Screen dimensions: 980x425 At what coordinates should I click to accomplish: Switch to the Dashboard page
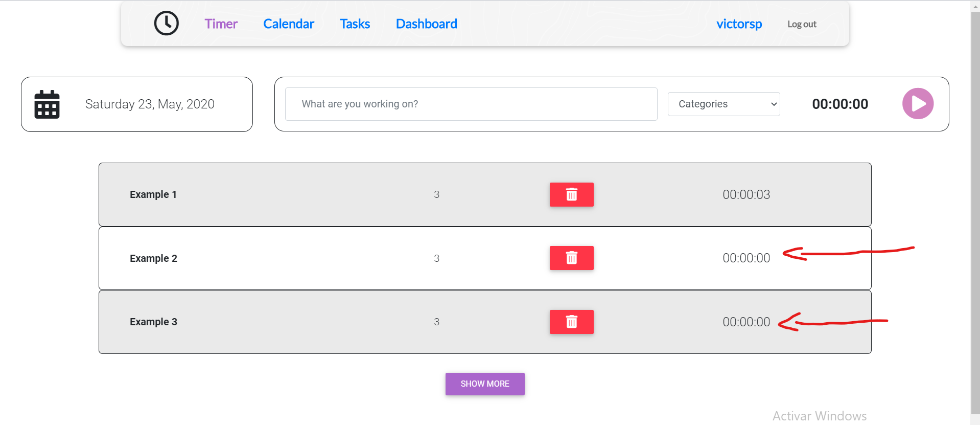pos(426,24)
